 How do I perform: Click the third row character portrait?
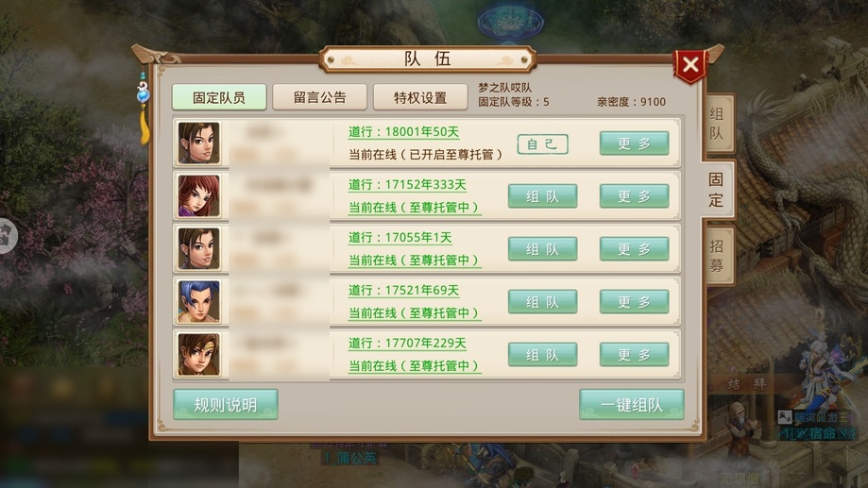(x=198, y=249)
